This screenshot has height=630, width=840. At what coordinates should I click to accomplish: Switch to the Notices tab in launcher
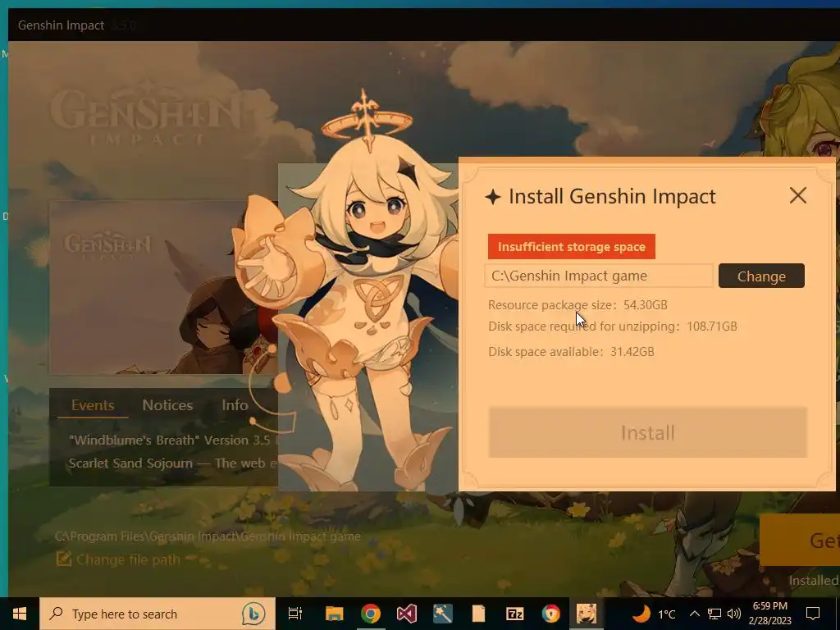pyautogui.click(x=167, y=405)
